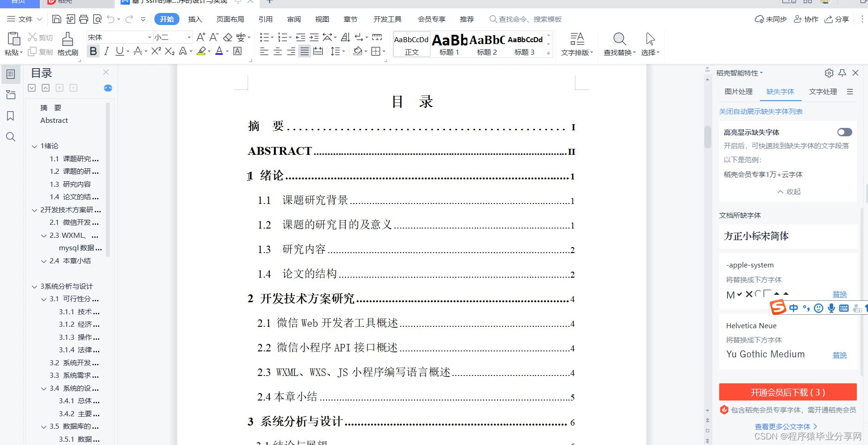Clear formatting with eraser icon
Screen dimensions: 868x445
tap(228, 37)
